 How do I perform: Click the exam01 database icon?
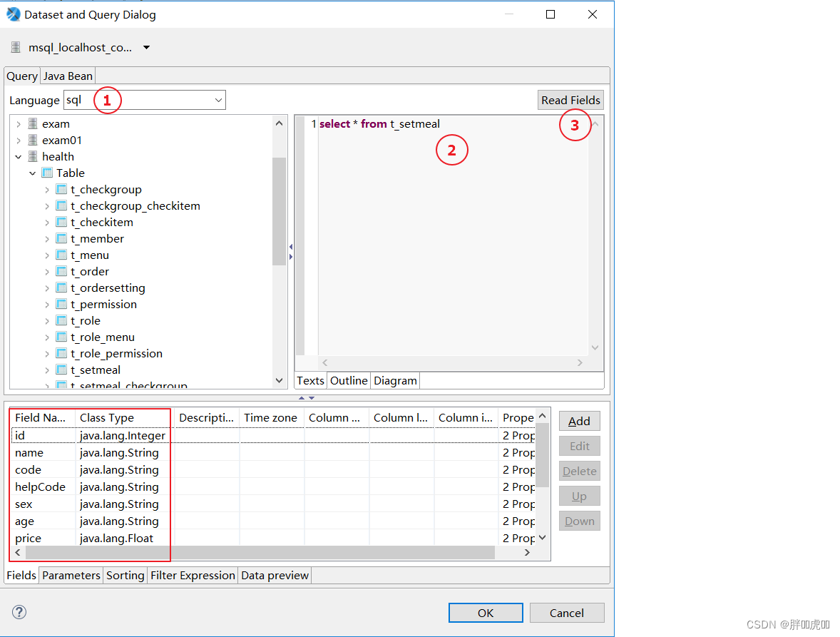(x=34, y=141)
